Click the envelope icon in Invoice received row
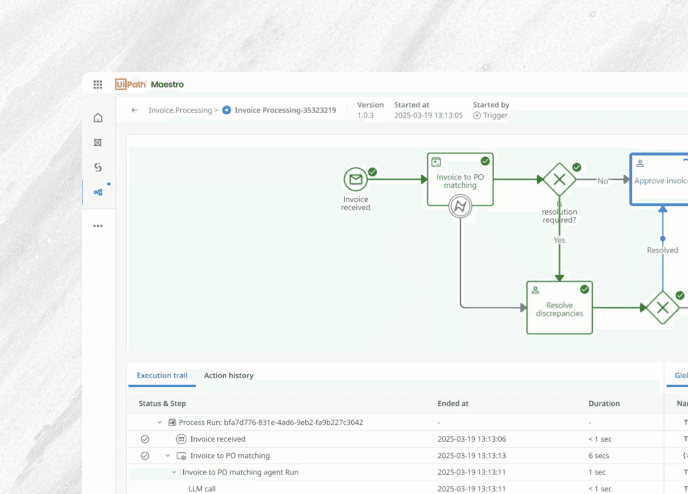Image resolution: width=688 pixels, height=494 pixels. click(181, 439)
